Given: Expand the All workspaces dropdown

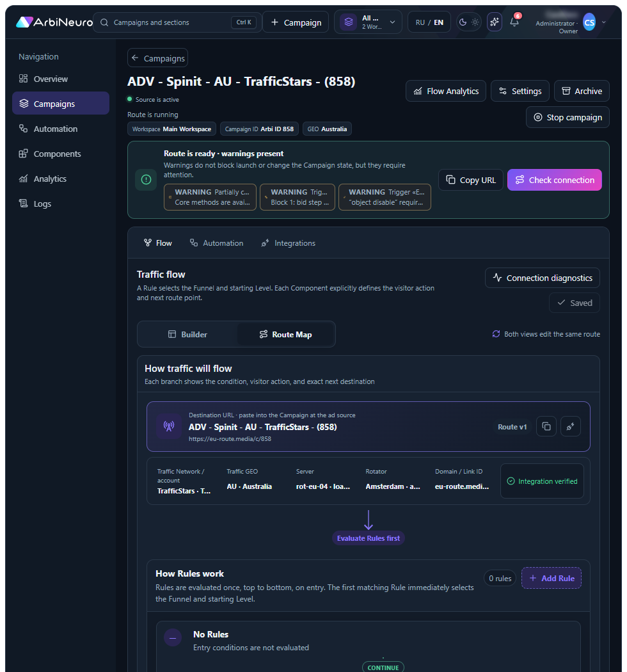Looking at the screenshot, I should point(368,22).
